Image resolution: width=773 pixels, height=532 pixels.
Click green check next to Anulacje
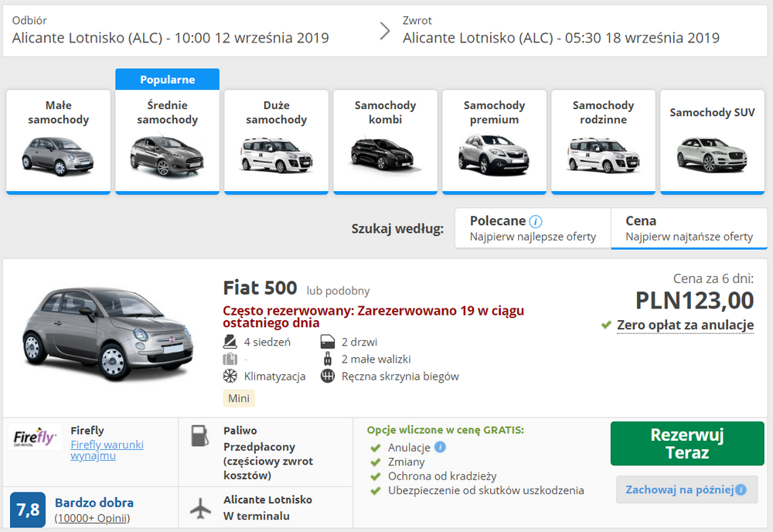click(x=376, y=448)
